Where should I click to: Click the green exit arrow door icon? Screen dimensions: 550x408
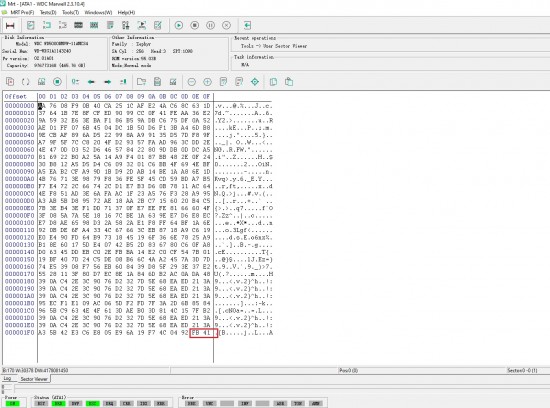[247, 25]
